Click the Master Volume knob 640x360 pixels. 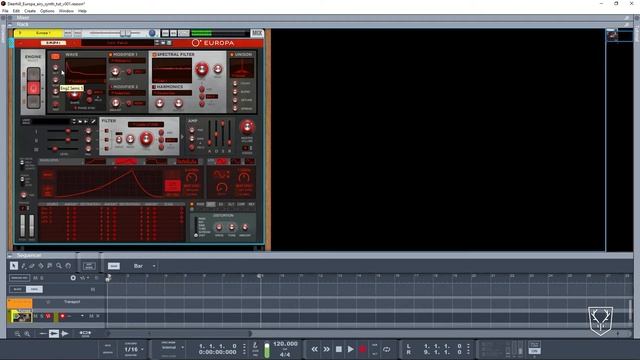(247, 127)
